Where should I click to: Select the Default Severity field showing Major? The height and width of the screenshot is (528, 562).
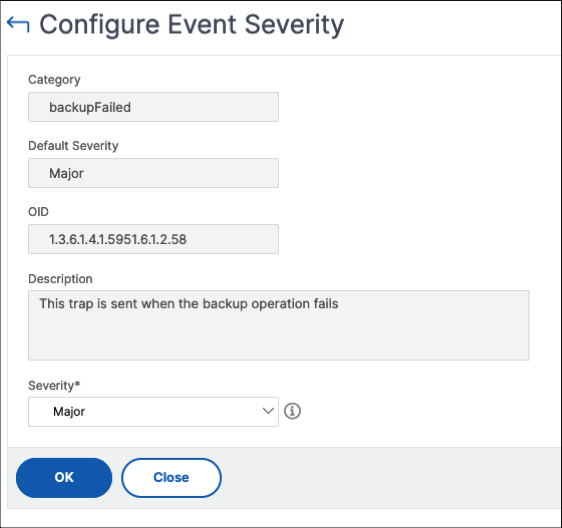[x=153, y=173]
